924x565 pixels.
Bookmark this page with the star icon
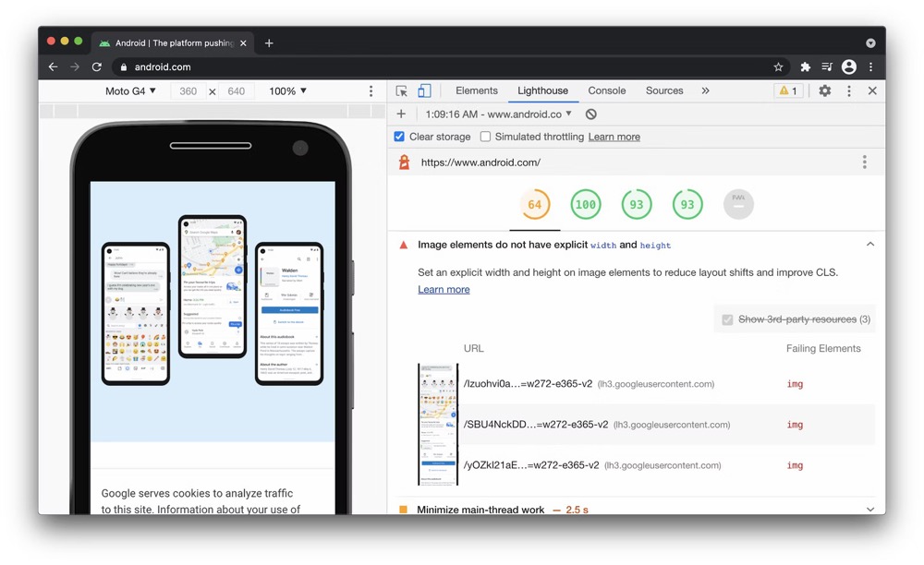coord(778,67)
